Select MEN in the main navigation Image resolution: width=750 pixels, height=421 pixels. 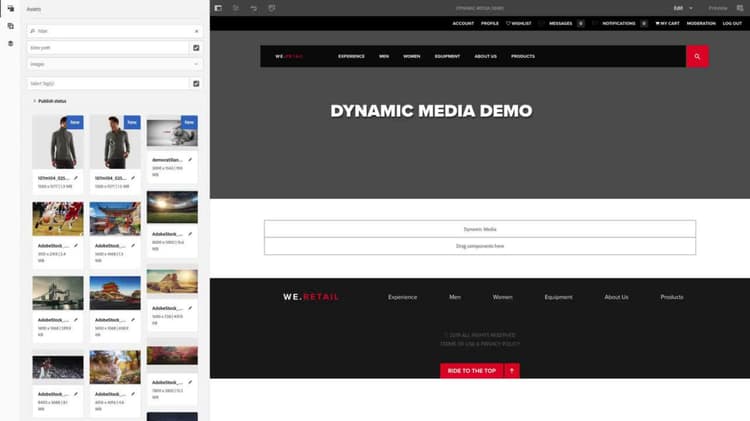tap(384, 56)
